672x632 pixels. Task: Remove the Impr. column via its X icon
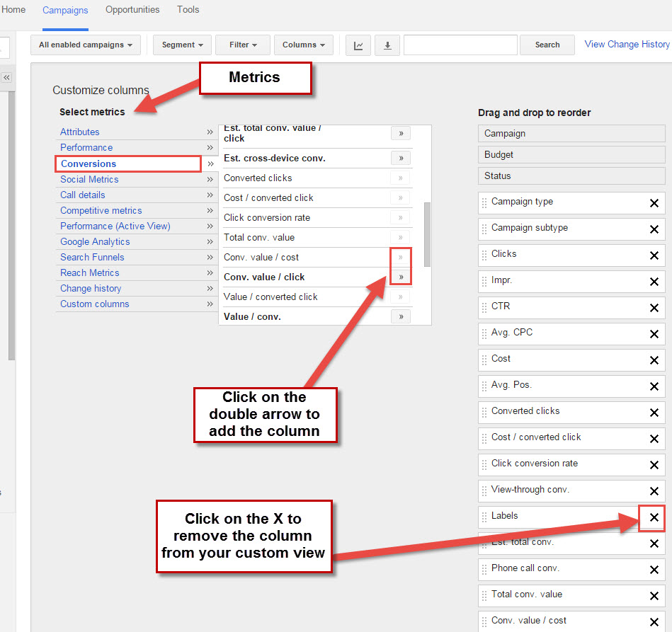[x=653, y=282]
